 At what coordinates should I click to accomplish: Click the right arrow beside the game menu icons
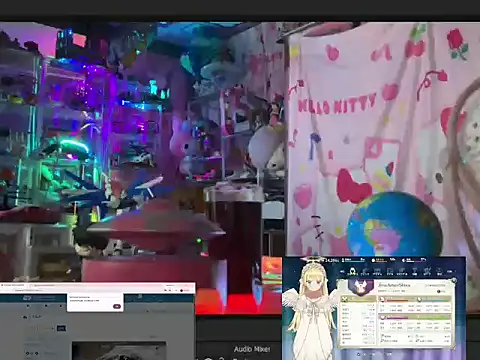coord(450,271)
